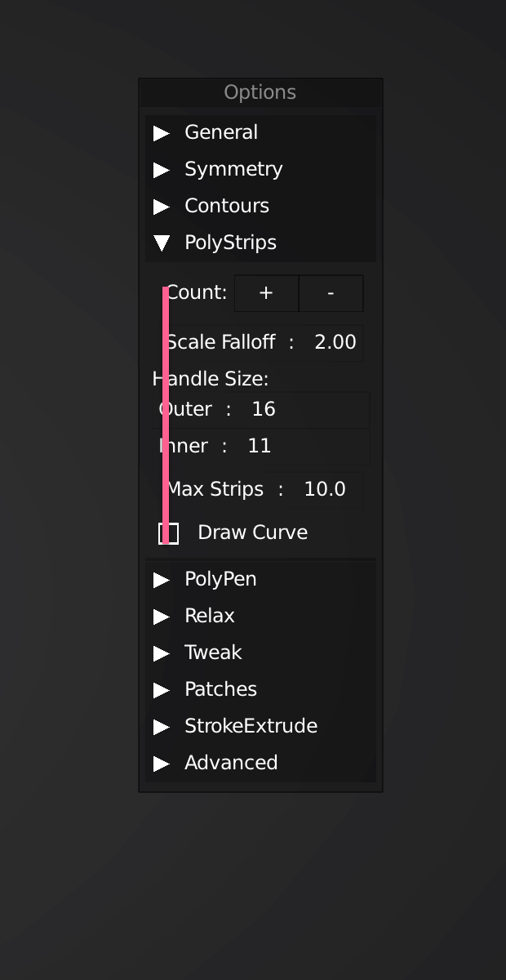Decrease Count with the minus button

tap(331, 293)
